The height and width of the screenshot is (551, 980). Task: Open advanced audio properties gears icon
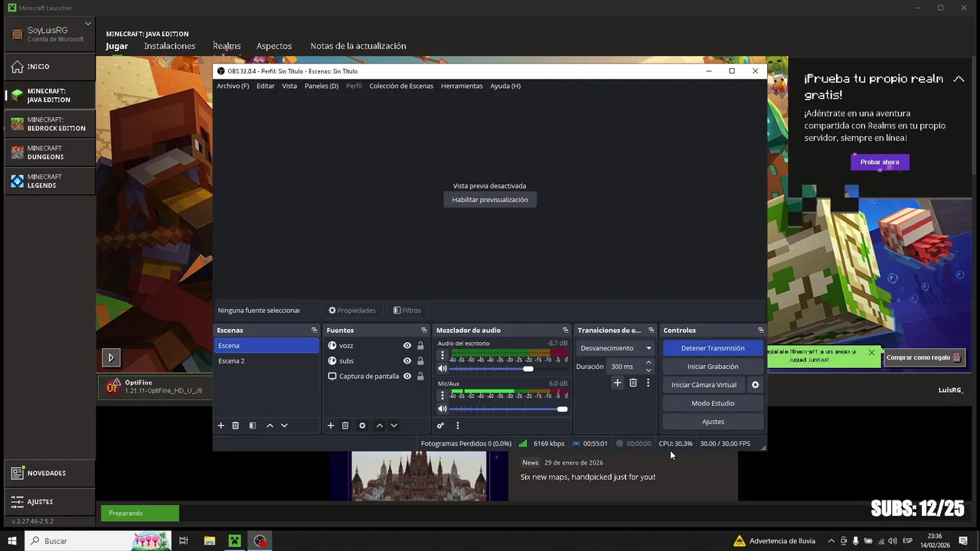tap(440, 425)
